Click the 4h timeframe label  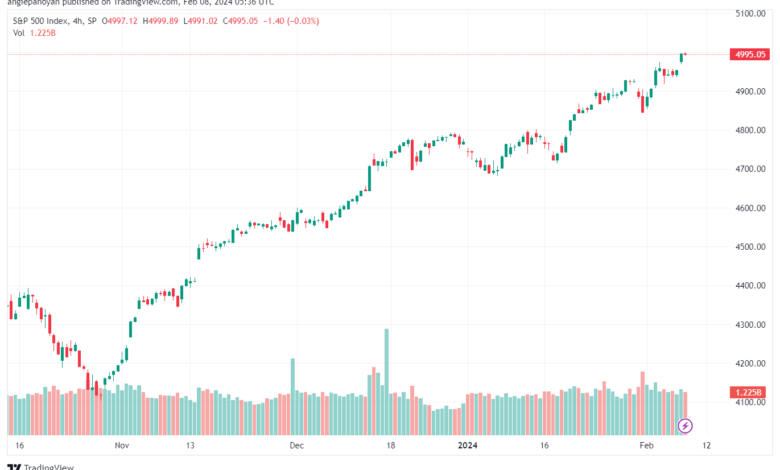coord(78,21)
